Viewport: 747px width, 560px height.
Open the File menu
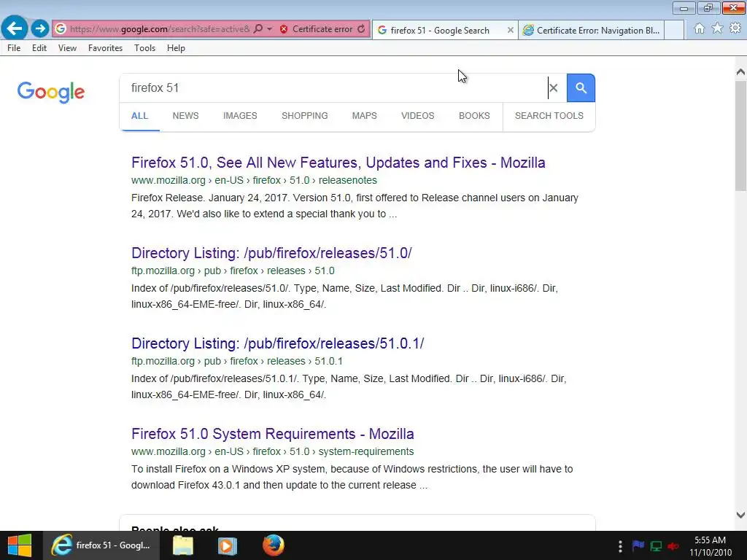[x=14, y=48]
